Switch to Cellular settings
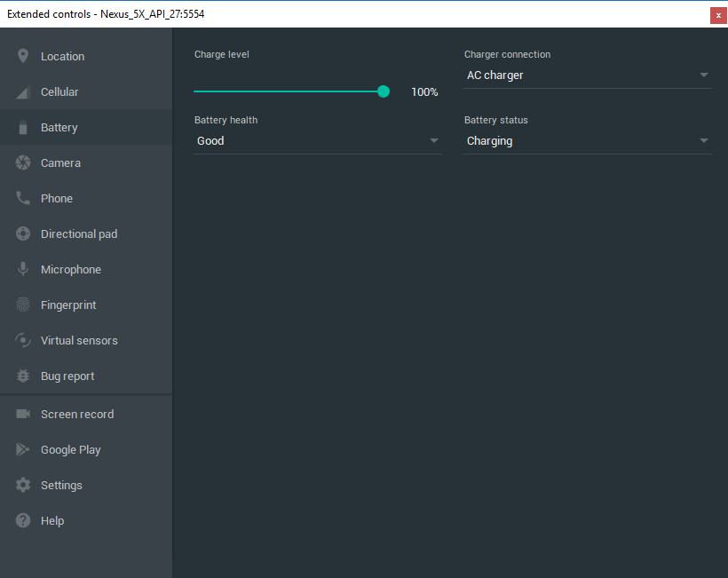Image resolution: width=728 pixels, height=578 pixels. coord(86,92)
